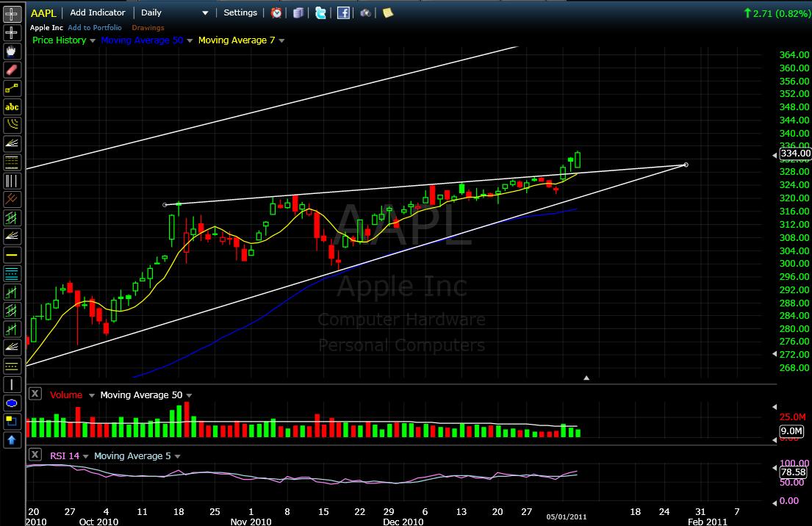Select the blue up arrow tool
812x526 pixels.
point(12,440)
